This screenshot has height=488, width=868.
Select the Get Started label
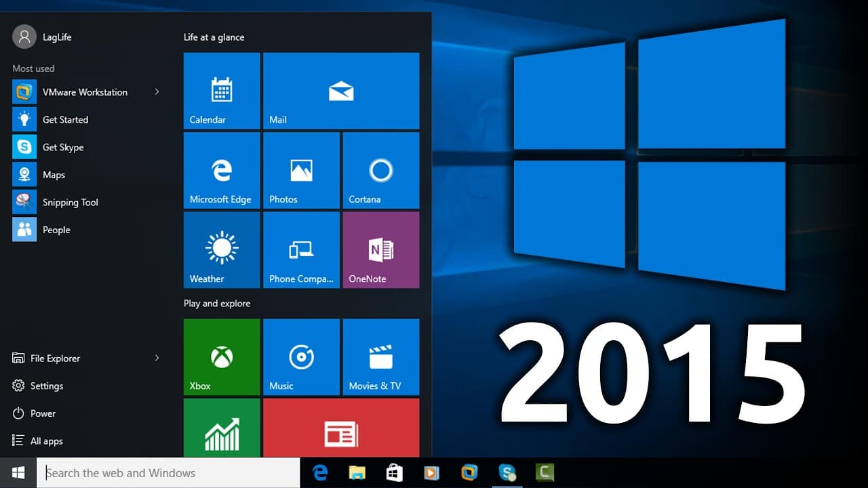point(65,120)
